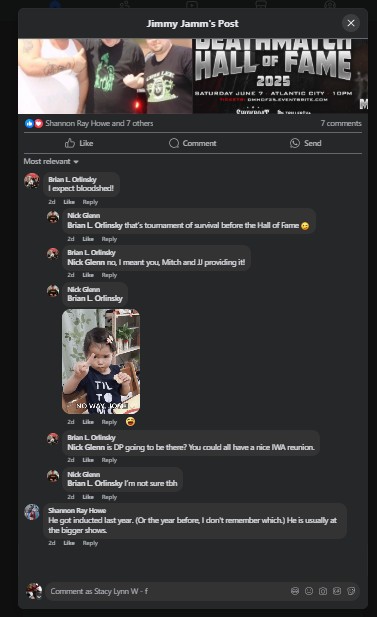Open the sticker picker in comment box
Image resolution: width=377 pixels, height=617 pixels.
[x=351, y=591]
